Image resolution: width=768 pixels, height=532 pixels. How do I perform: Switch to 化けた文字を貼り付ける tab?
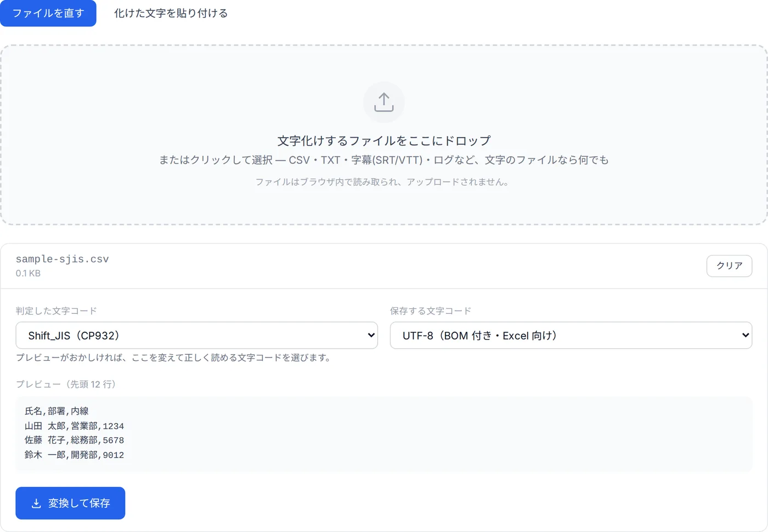pos(171,13)
